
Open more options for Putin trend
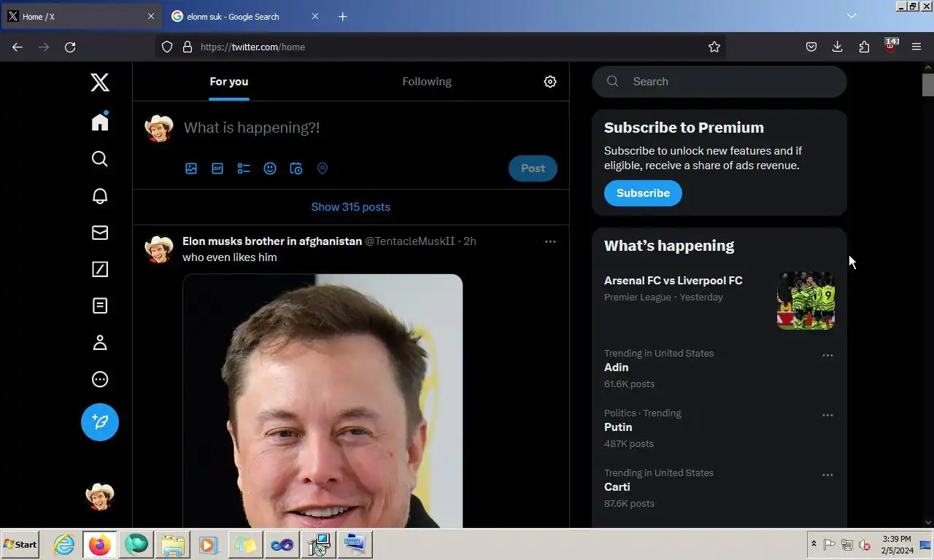tap(827, 416)
